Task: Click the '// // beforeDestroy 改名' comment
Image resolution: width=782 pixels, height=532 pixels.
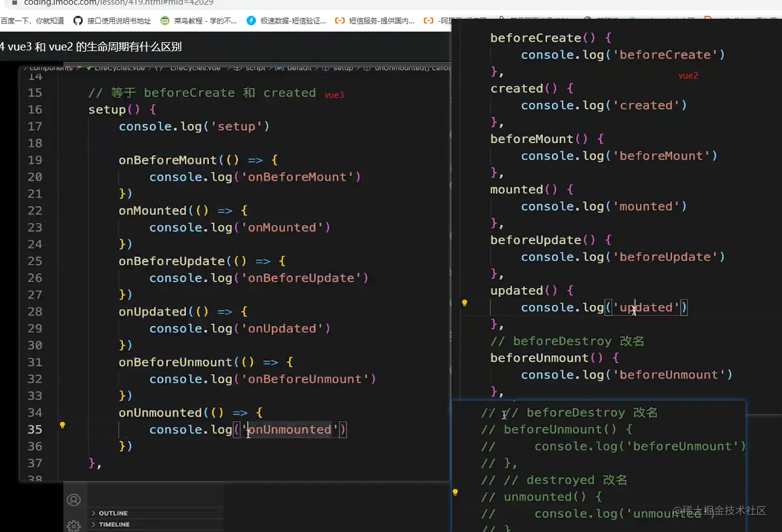Action: [x=569, y=413]
